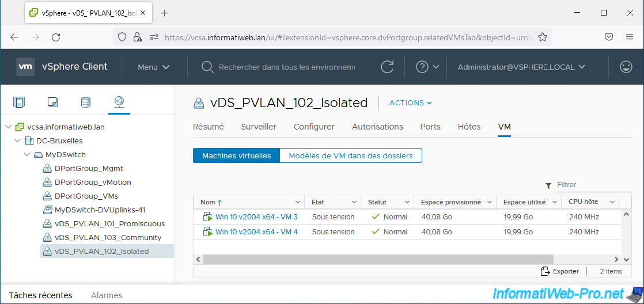Open the Administrator@VSPHERE.LOCAL user dropdown
Viewport: 644px width, 304px height.
coord(521,67)
